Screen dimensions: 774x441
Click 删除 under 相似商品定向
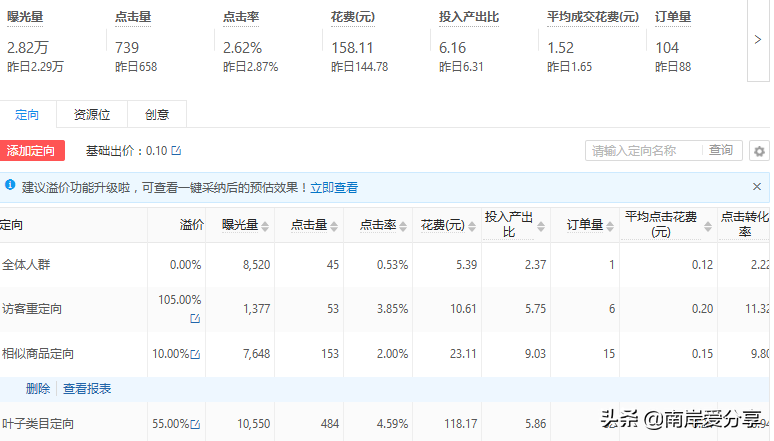coord(38,389)
